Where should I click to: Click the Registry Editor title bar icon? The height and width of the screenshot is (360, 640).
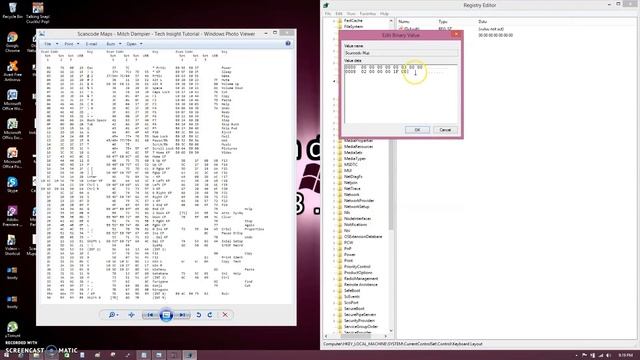pyautogui.click(x=326, y=5)
